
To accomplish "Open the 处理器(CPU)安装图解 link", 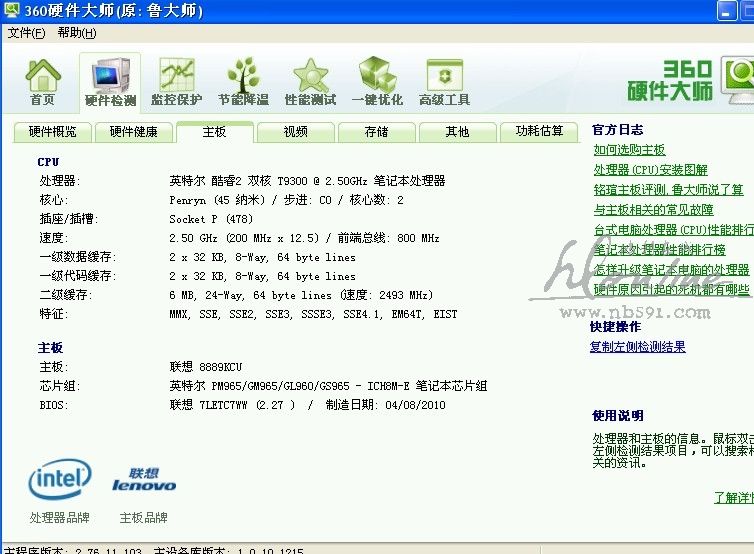I will pos(651,170).
